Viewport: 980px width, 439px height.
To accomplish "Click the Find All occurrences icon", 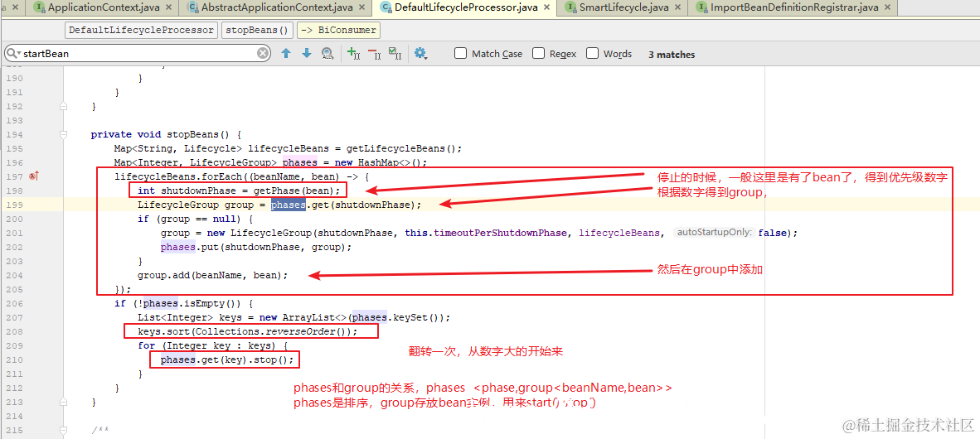I will pos(327,54).
